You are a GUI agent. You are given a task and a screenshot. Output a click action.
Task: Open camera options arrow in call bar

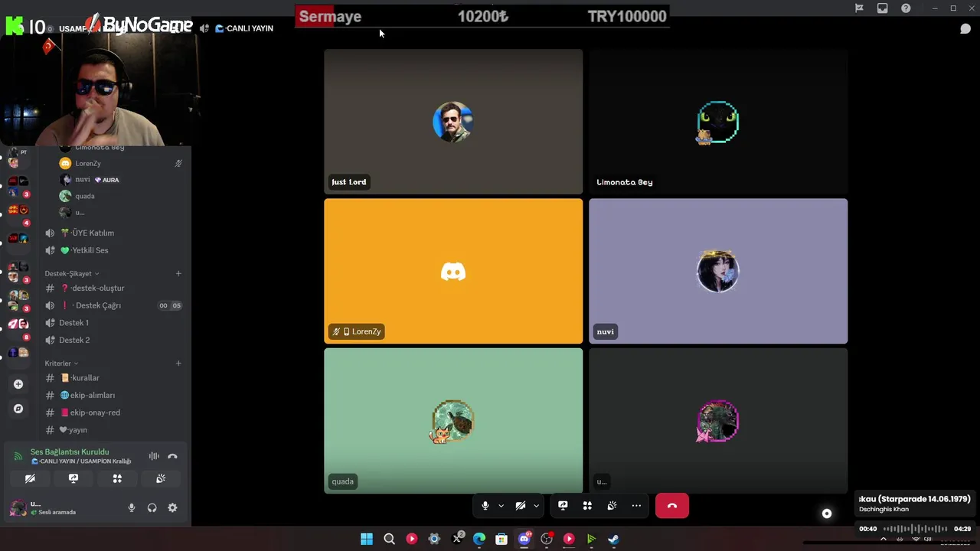536,506
